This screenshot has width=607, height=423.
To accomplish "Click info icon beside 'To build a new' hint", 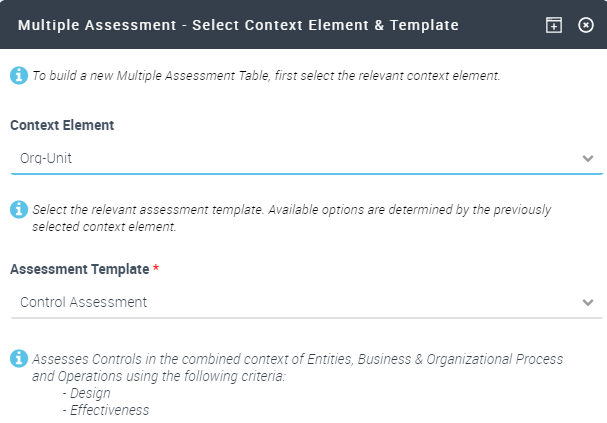I will 18,75.
